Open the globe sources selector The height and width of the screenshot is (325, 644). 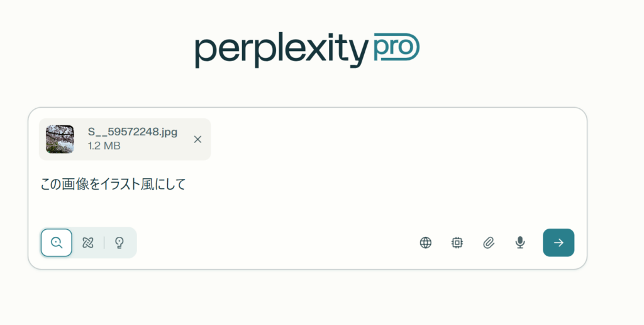(x=426, y=242)
